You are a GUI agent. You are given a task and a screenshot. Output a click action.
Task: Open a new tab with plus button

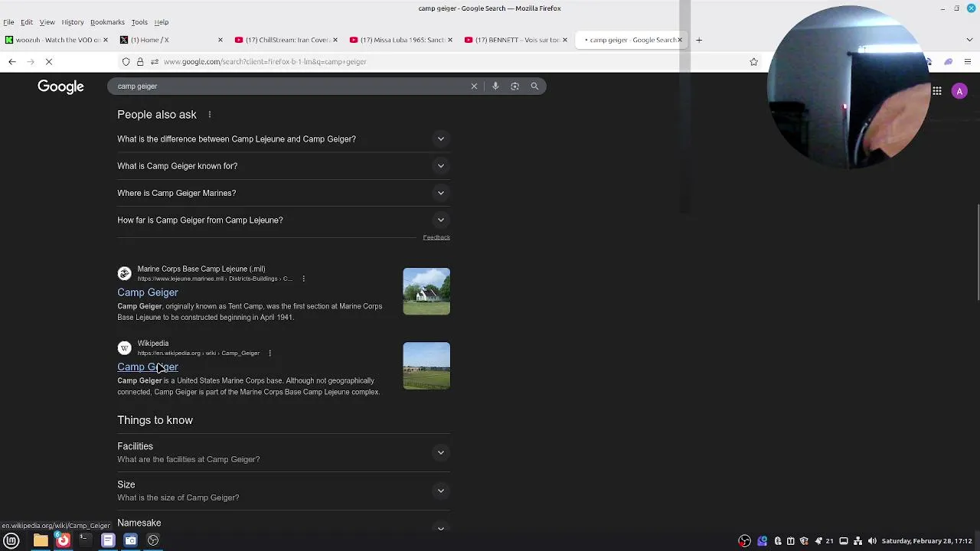[x=699, y=40]
